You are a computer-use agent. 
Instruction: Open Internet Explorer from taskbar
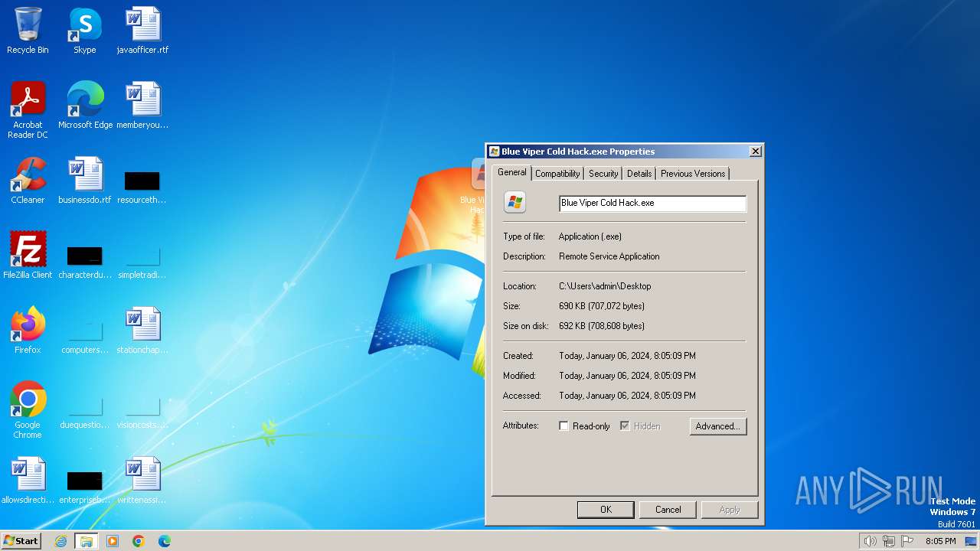click(x=60, y=541)
